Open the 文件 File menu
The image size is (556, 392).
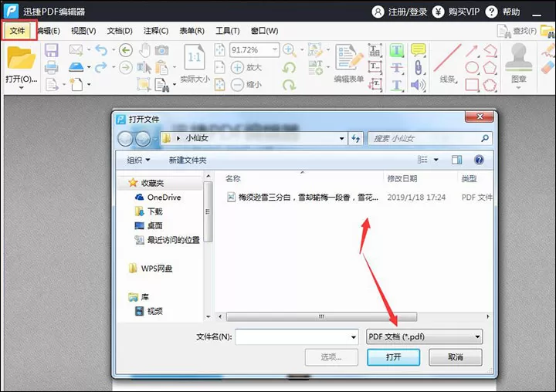coord(17,31)
